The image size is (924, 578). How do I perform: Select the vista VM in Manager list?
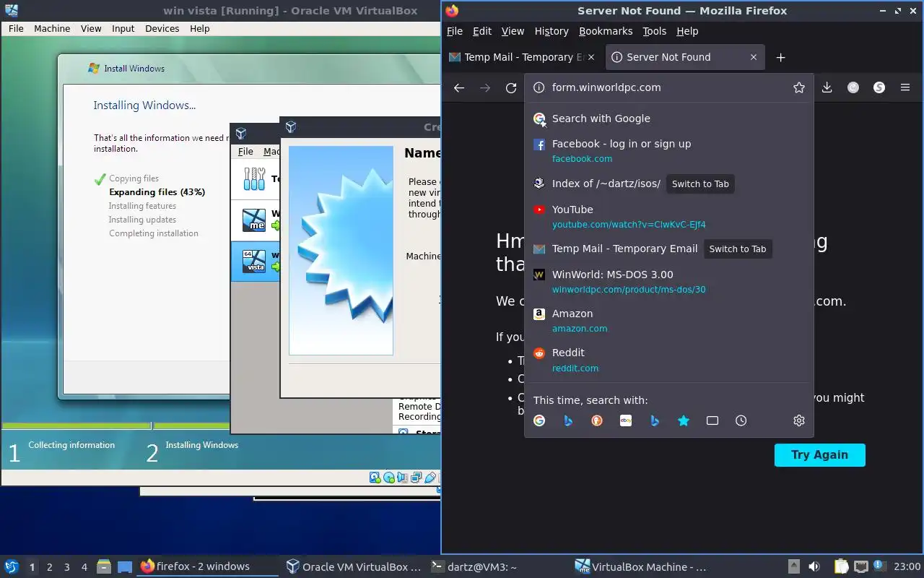point(256,261)
